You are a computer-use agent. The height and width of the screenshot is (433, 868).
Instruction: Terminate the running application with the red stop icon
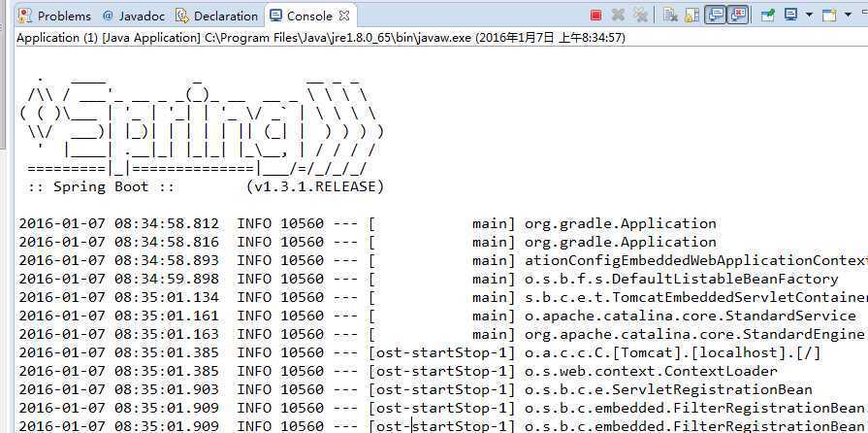pos(595,16)
